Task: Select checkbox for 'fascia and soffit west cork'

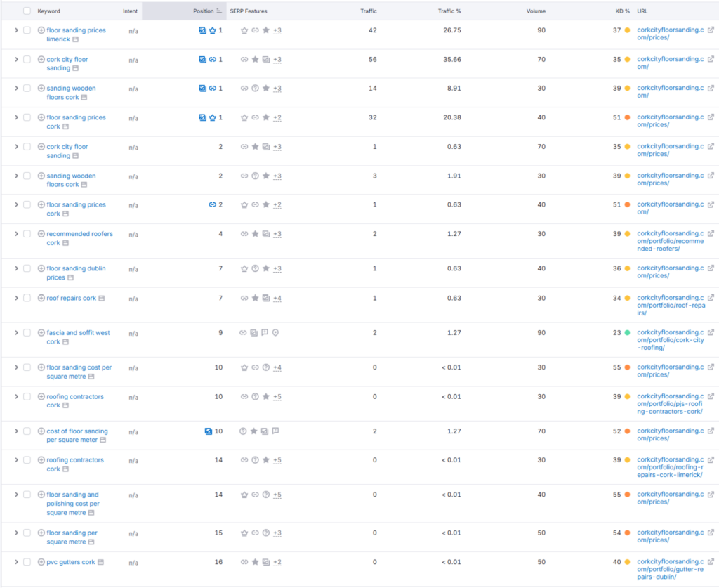Action: 27,333
